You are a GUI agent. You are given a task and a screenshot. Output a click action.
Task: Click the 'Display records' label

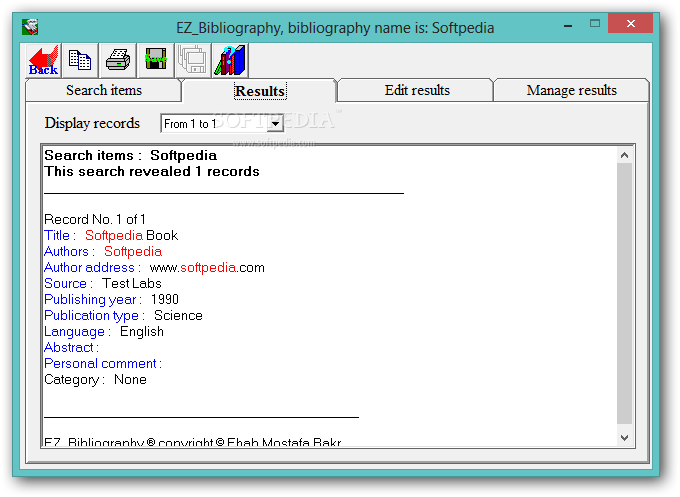click(x=92, y=123)
